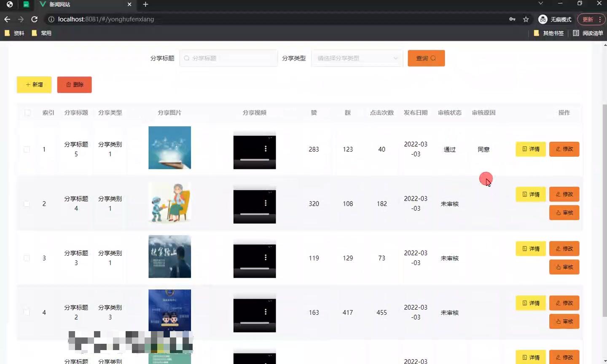The width and height of the screenshot is (607, 364).
Task: Click the 审核状态 column header
Action: coord(450,112)
